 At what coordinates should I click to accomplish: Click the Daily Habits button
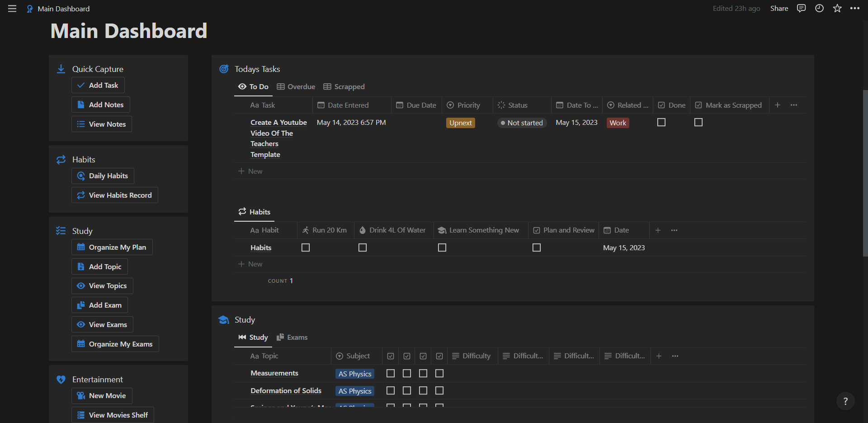pyautogui.click(x=103, y=176)
